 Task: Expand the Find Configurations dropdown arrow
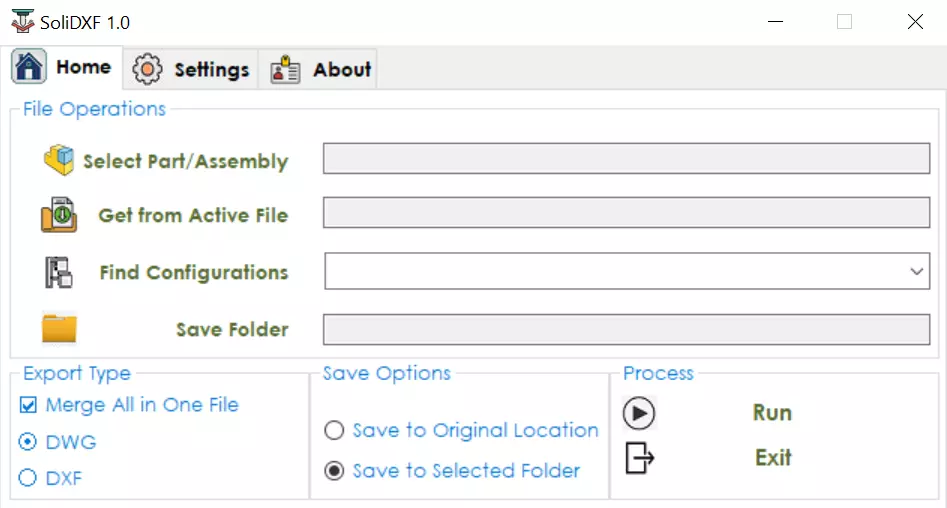pos(916,271)
